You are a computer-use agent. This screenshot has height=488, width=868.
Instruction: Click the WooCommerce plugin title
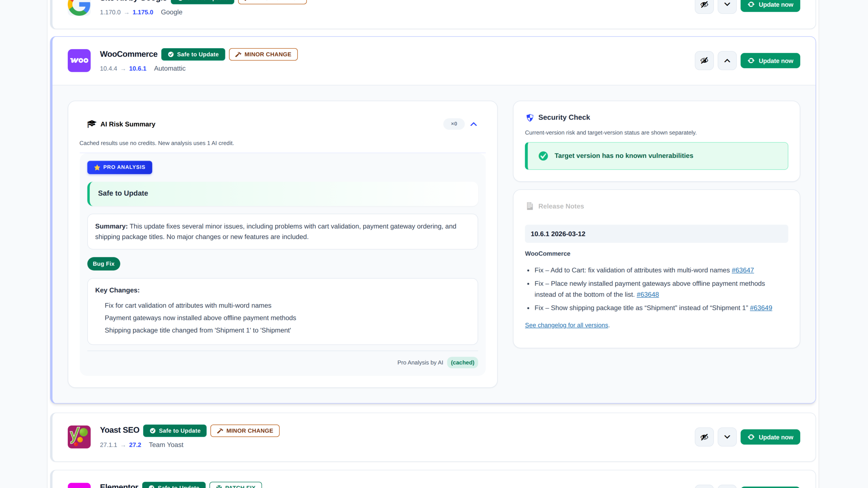tap(129, 54)
